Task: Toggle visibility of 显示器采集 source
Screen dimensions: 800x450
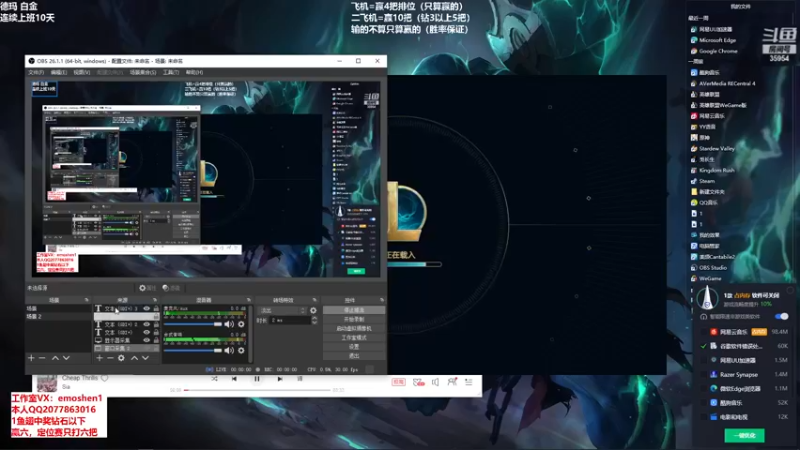Action: point(146,340)
